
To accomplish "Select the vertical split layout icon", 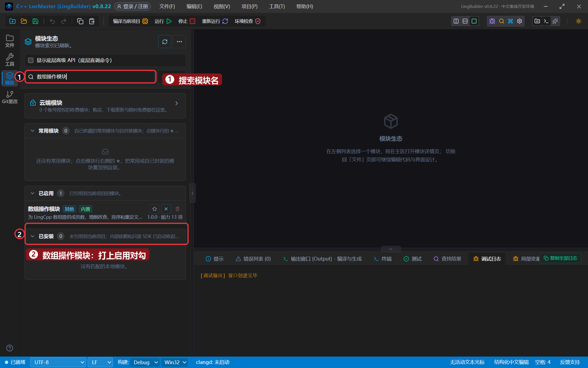I will [456, 21].
